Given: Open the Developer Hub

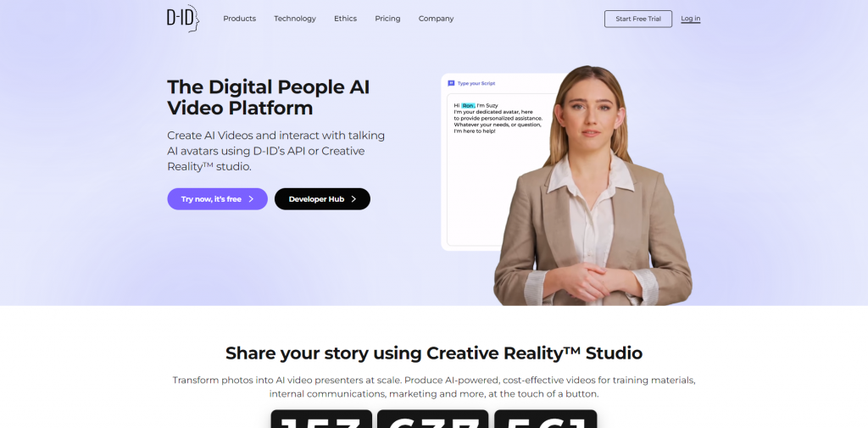Looking at the screenshot, I should click(322, 199).
